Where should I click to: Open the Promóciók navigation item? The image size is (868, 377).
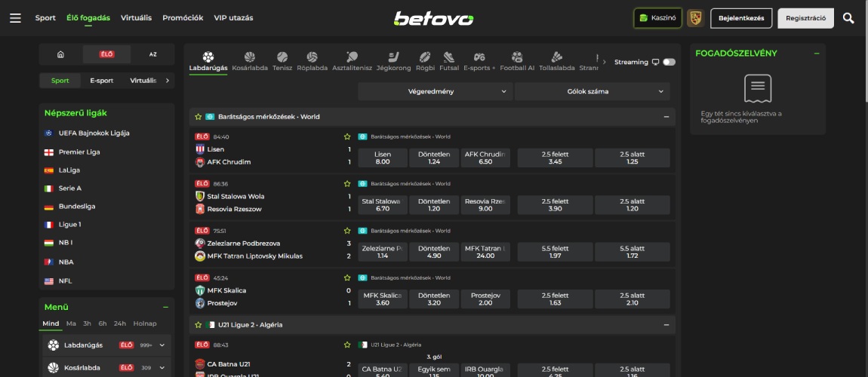183,17
